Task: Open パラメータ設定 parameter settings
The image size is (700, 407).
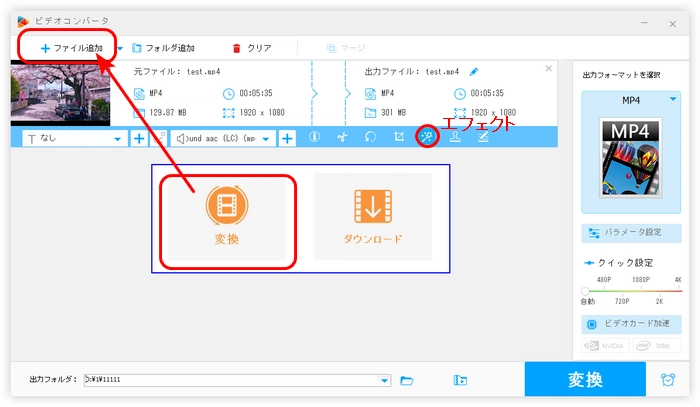Action: pos(631,232)
